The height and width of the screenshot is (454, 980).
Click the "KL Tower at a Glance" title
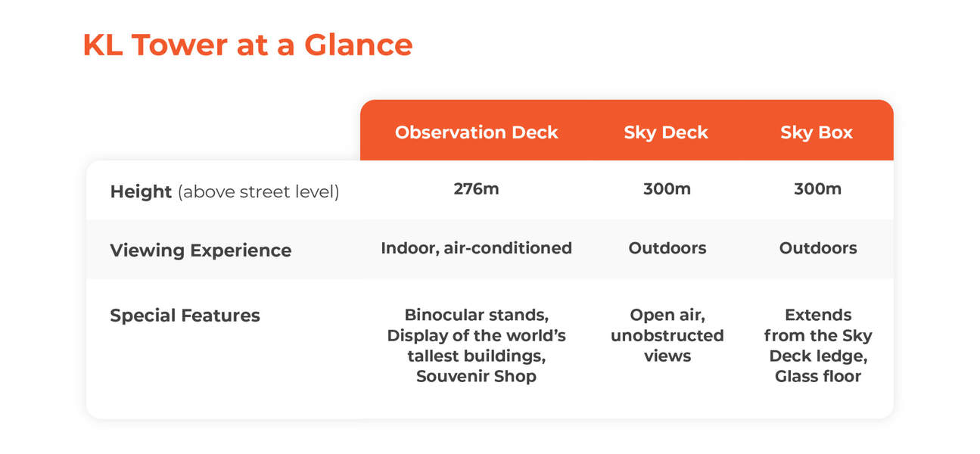pos(247,45)
